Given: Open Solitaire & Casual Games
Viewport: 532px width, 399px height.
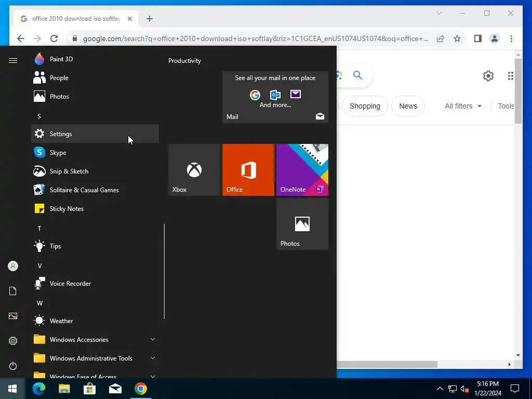Looking at the screenshot, I should (x=95, y=190).
